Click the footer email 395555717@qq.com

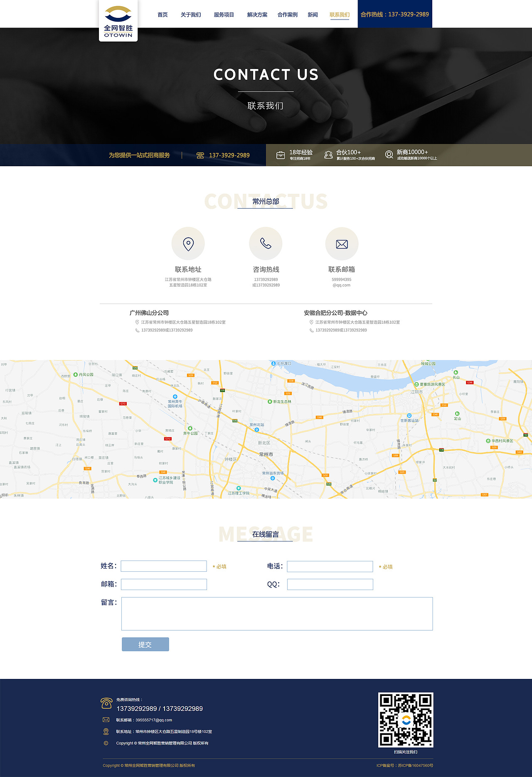point(154,720)
